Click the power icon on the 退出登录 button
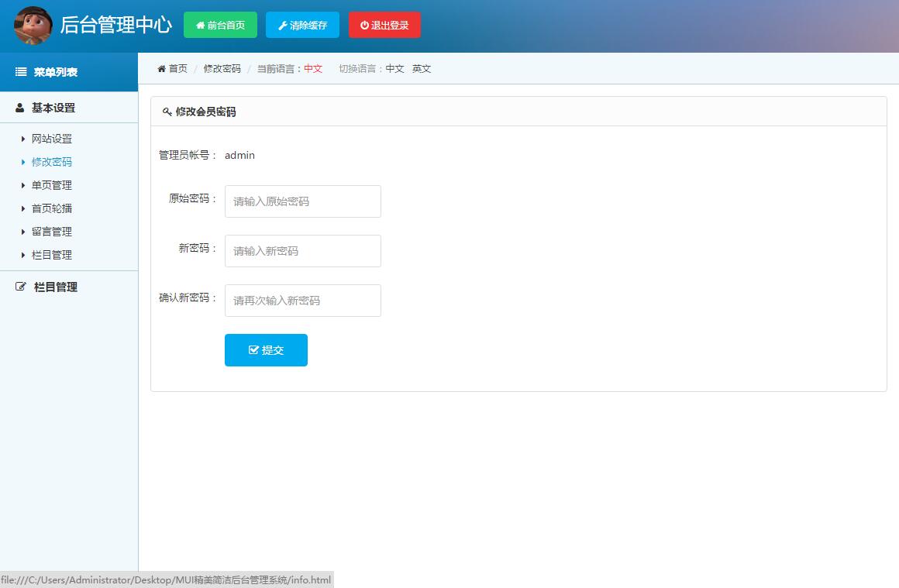This screenshot has width=899, height=588. 363,24
